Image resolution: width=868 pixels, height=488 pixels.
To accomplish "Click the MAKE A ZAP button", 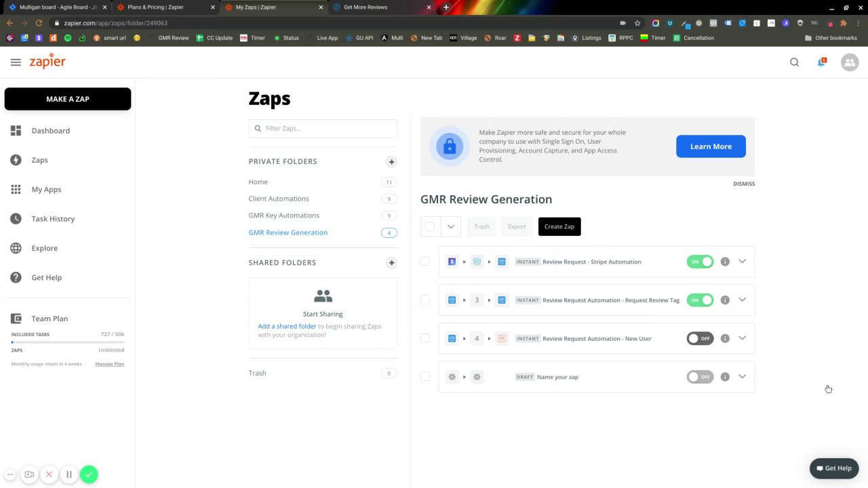I will 68,99.
